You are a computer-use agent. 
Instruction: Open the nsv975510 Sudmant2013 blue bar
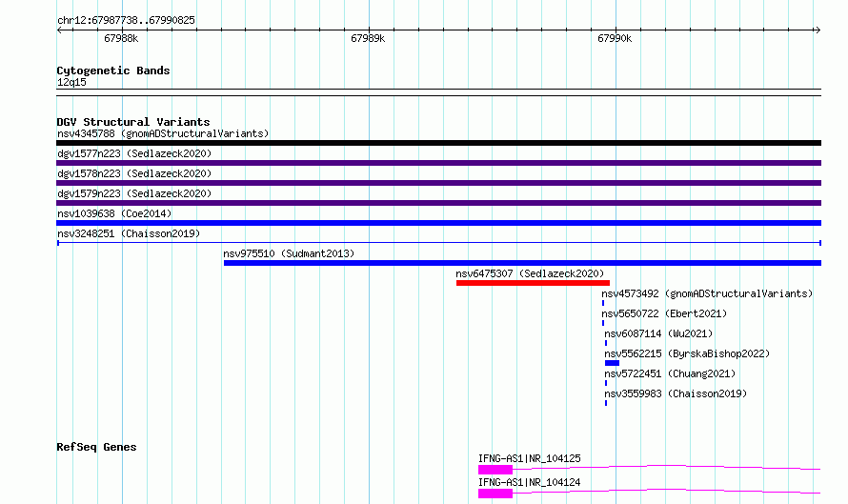tap(522, 263)
